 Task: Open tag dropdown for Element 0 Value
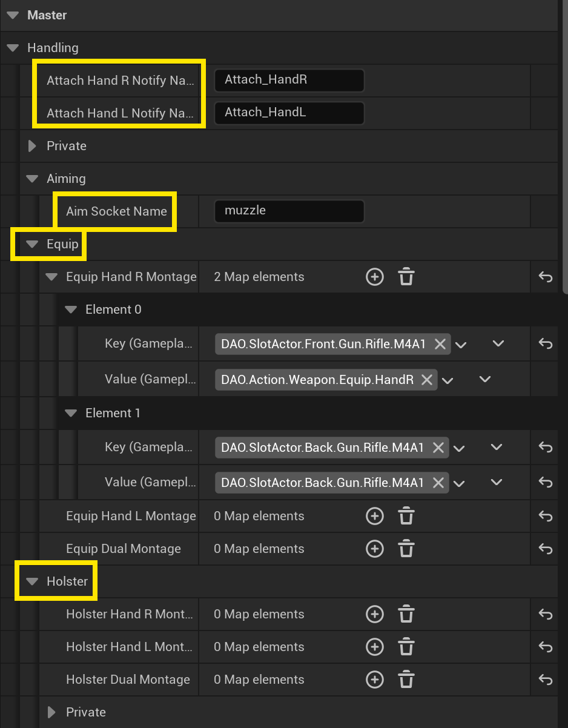[448, 380]
